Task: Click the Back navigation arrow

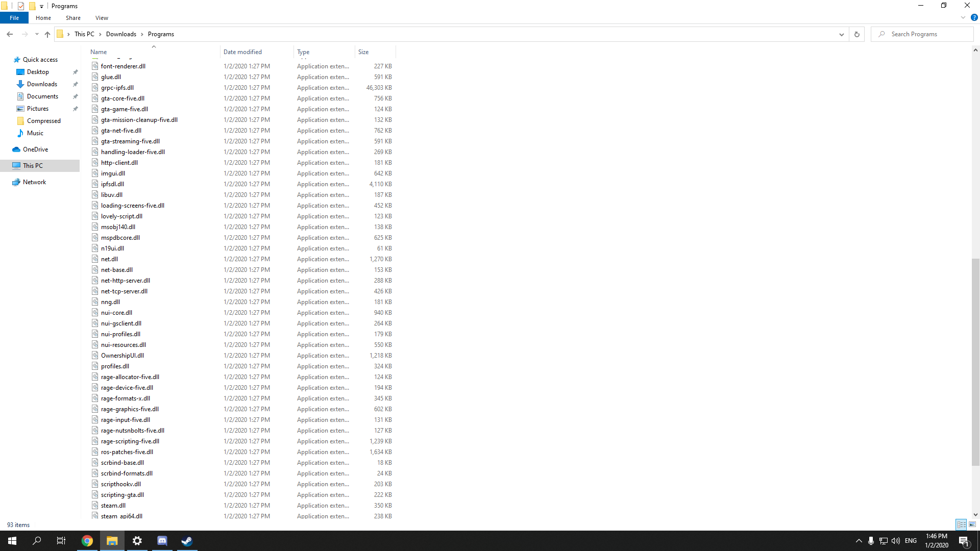Action: 10,34
